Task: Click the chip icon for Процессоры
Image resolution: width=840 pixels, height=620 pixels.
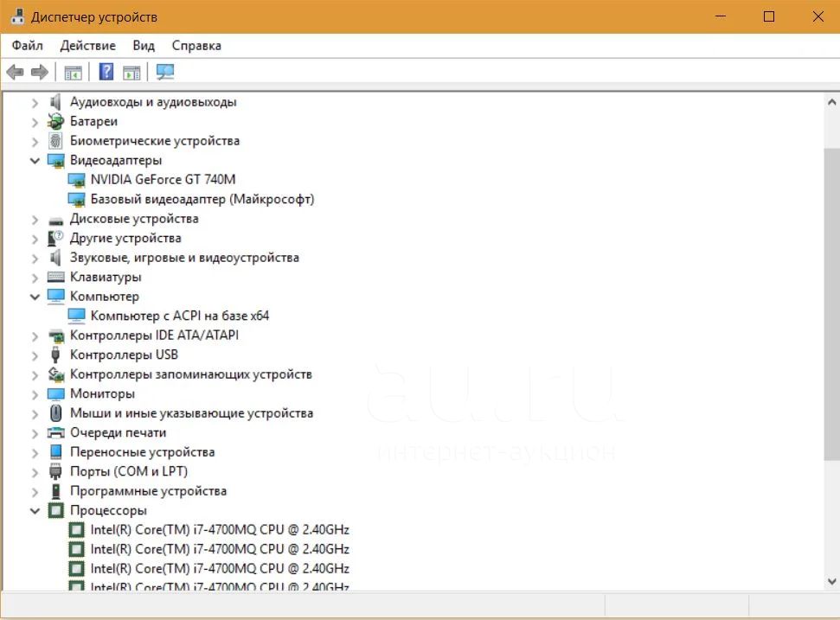Action: click(x=55, y=510)
